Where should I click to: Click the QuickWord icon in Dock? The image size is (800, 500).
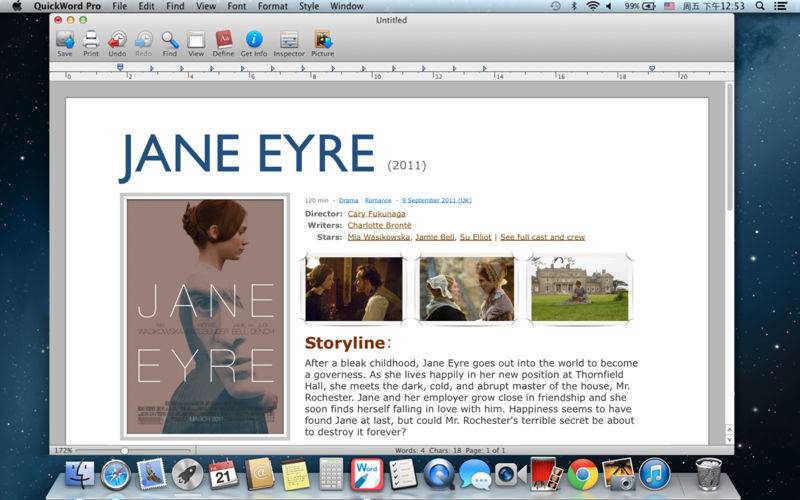tap(367, 474)
